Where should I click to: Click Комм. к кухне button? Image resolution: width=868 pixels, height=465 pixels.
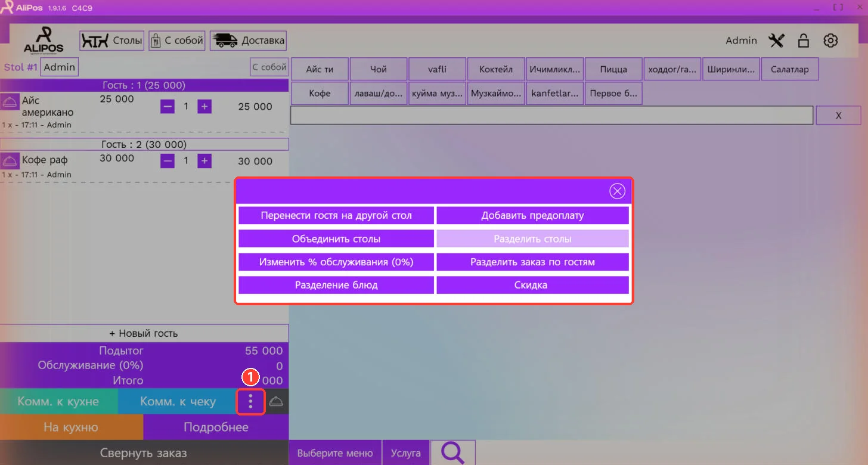pos(58,401)
